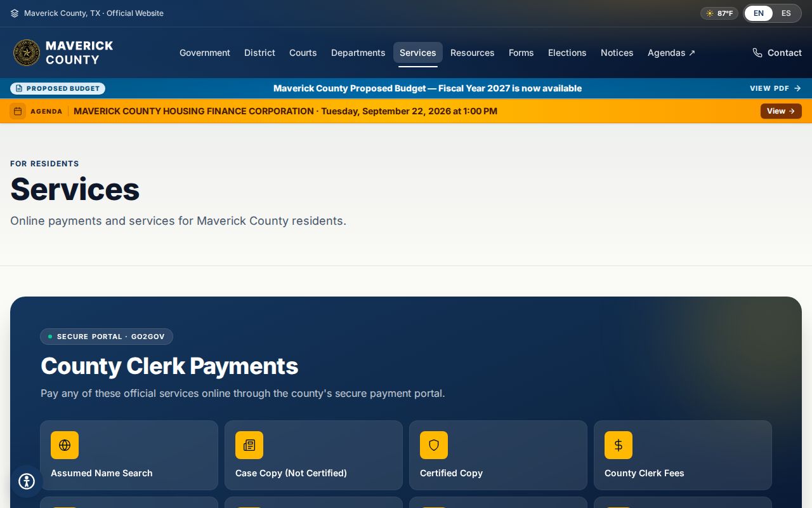Click the calendar icon in Agenda banner
812x508 pixels.
(x=18, y=111)
